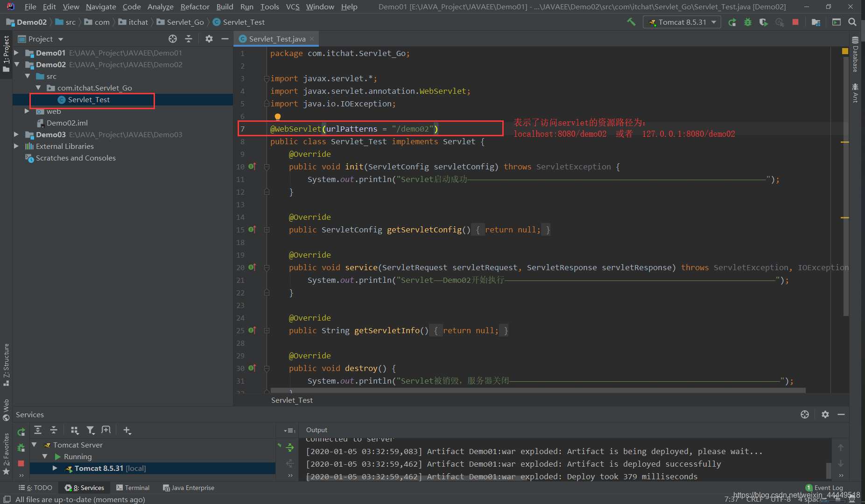
Task: Toggle fold marker at line 30 destroy method
Action: [267, 368]
